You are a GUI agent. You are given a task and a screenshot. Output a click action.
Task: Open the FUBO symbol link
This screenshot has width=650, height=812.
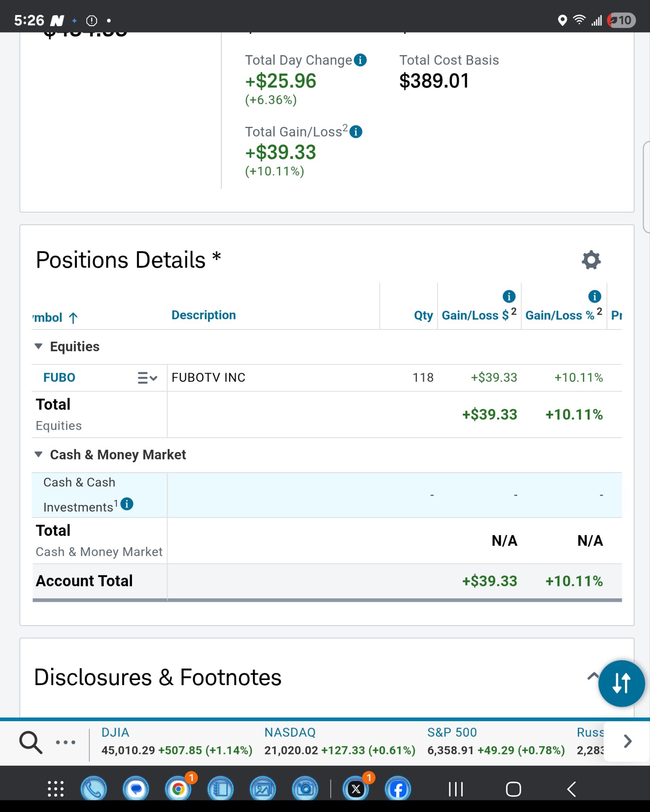[x=59, y=377]
